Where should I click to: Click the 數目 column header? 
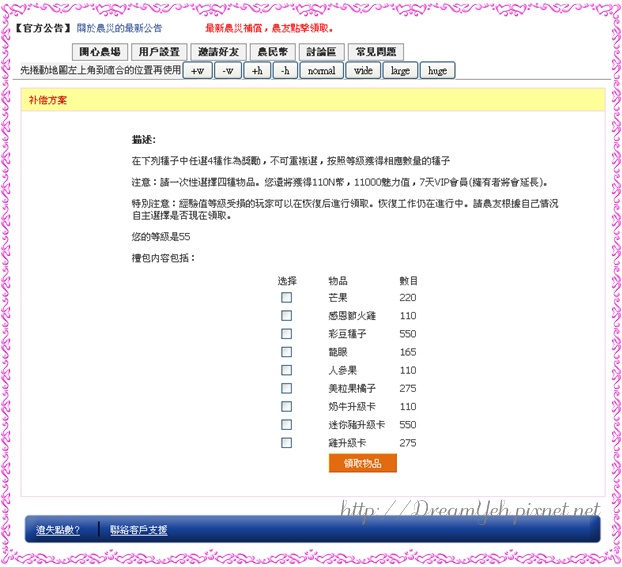409,281
